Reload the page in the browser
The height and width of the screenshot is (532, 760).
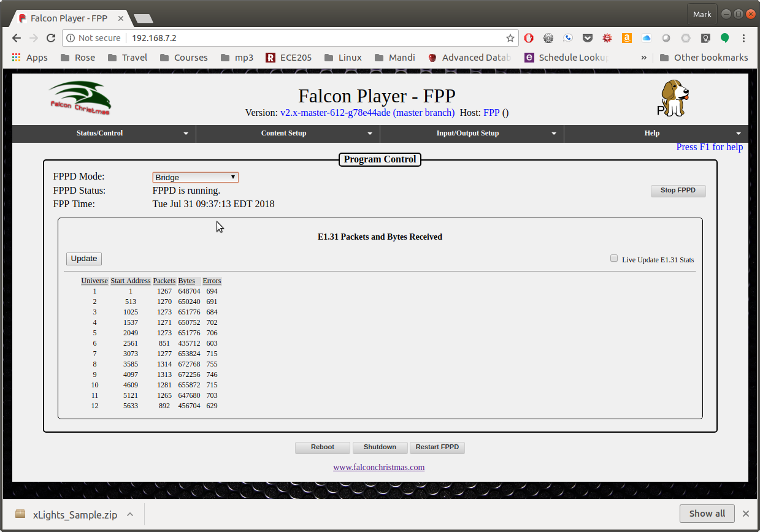[52, 38]
